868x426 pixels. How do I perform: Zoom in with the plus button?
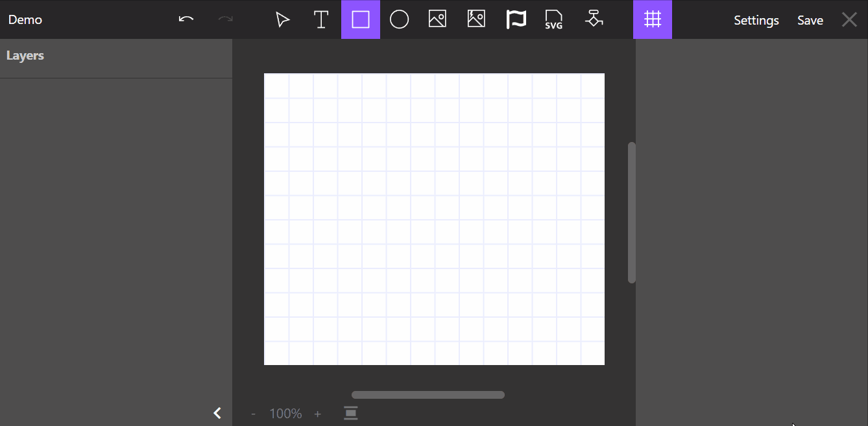(x=317, y=414)
